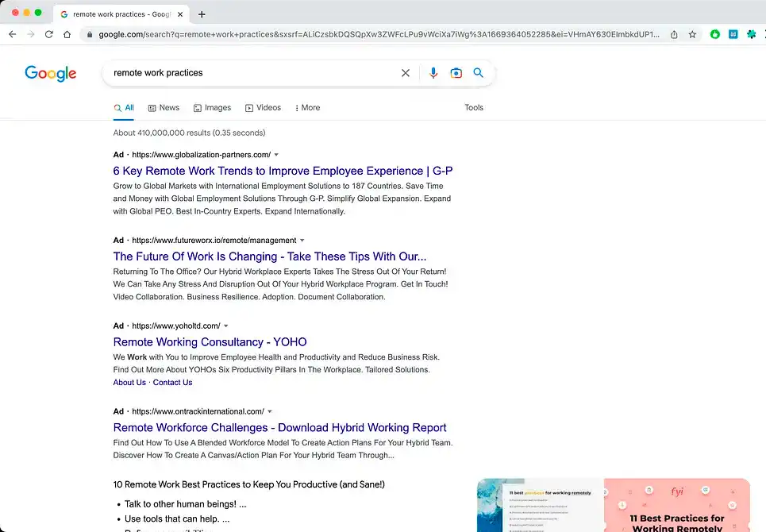Click the share icon in the address bar
The height and width of the screenshot is (532, 766).
674,34
